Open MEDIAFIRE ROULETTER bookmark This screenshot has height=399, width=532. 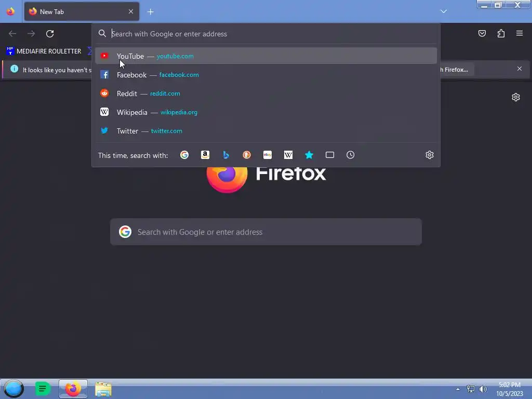[x=44, y=51]
